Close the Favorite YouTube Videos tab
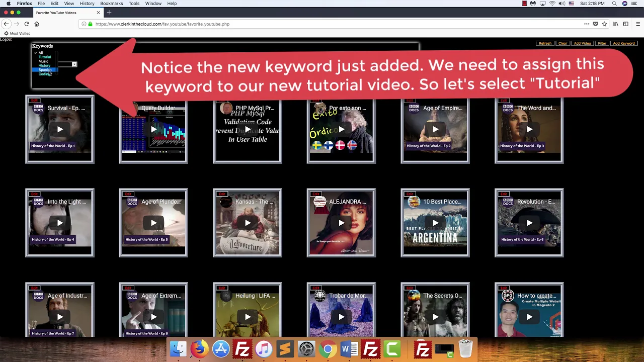This screenshot has width=644, height=362. 99,13
